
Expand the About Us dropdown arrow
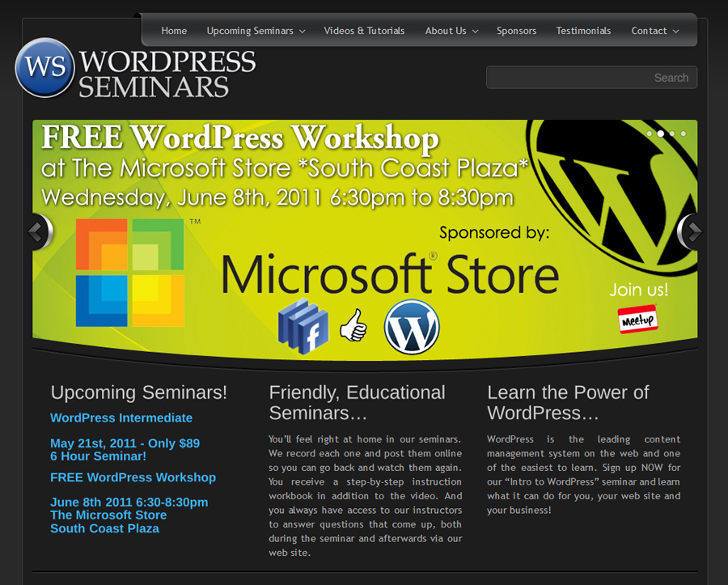tap(476, 32)
